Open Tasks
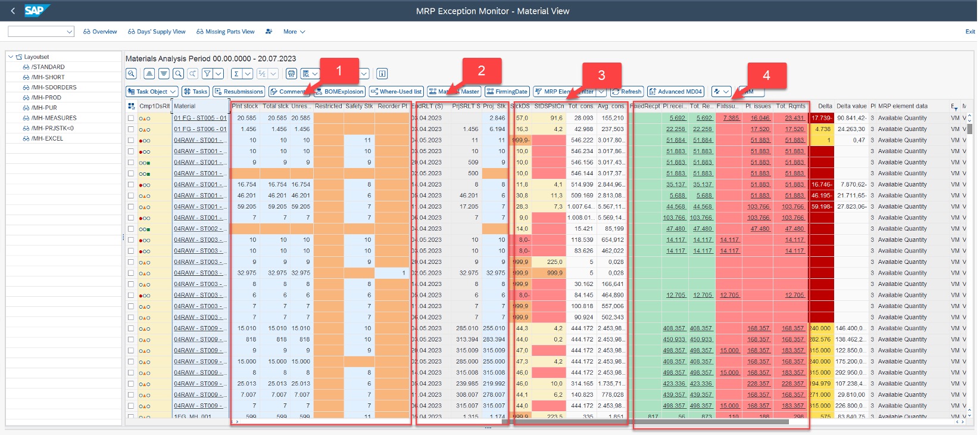The width and height of the screenshot is (980, 435). [x=196, y=91]
